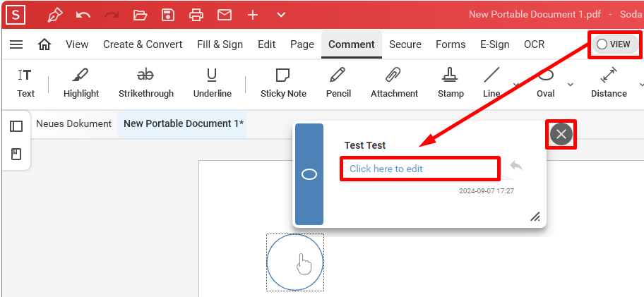
Task: Pick the Underline tool
Action: 213,83
